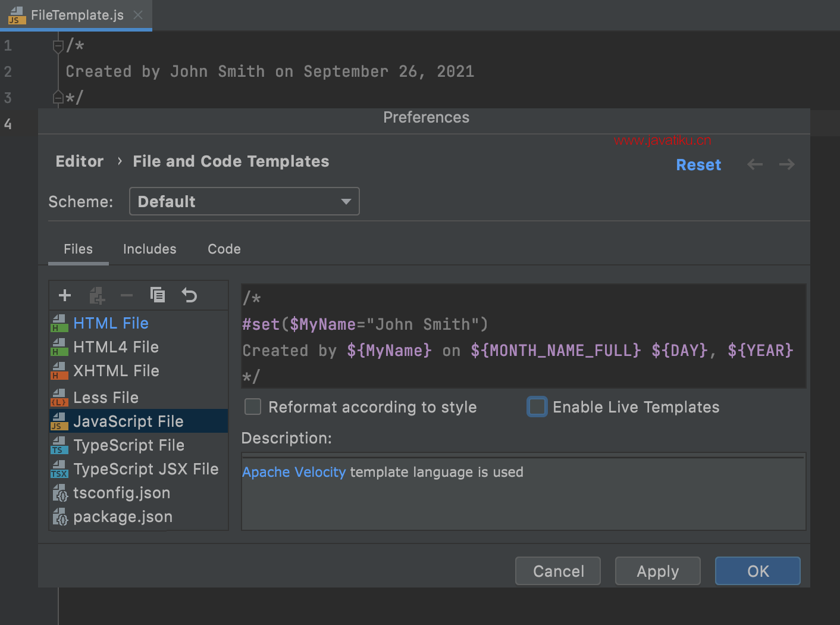Select TypeScript File in template list
This screenshot has height=625, width=840.
coord(139,445)
